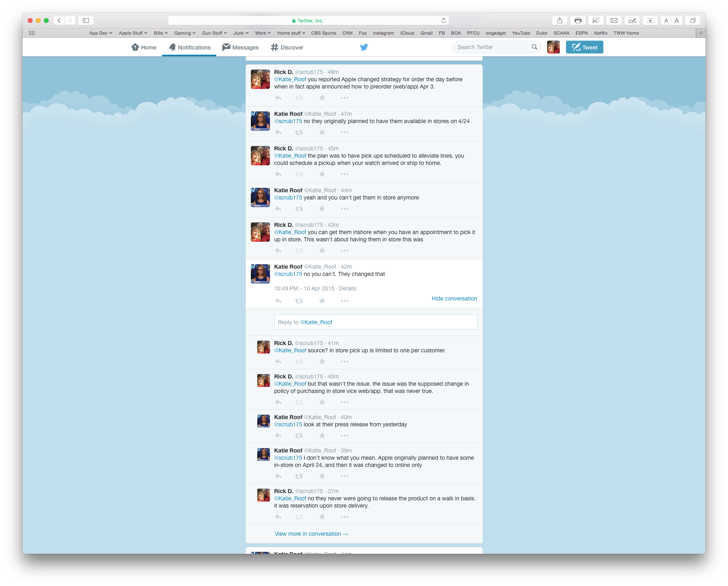Image resolution: width=728 pixels, height=586 pixels.
Task: Show the Top Sites grid icon
Action: coord(32,33)
